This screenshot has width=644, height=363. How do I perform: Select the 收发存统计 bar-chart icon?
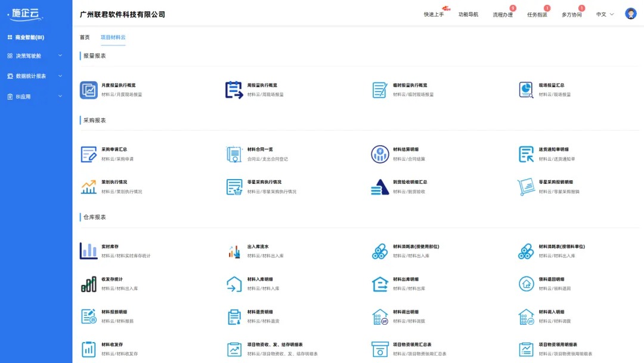(x=88, y=285)
